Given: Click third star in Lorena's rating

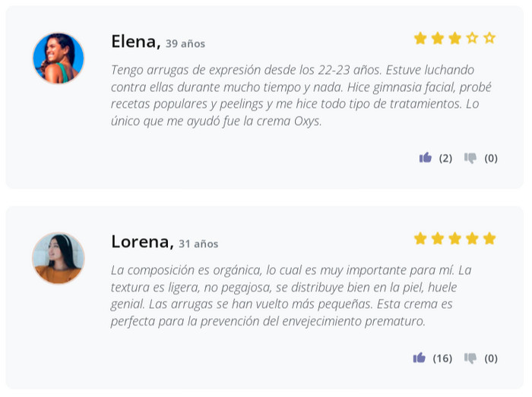Looking at the screenshot, I should [454, 238].
